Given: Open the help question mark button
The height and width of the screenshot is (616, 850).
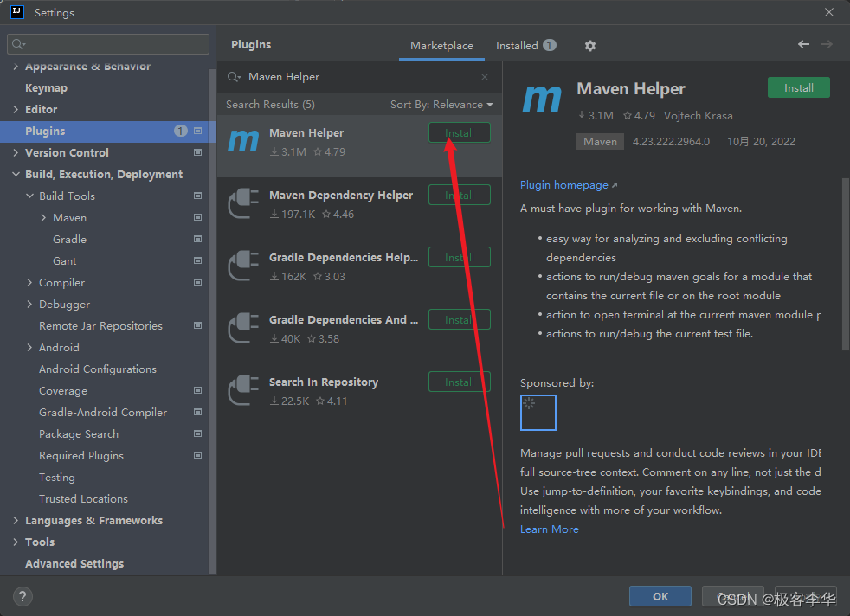Looking at the screenshot, I should point(23,596).
